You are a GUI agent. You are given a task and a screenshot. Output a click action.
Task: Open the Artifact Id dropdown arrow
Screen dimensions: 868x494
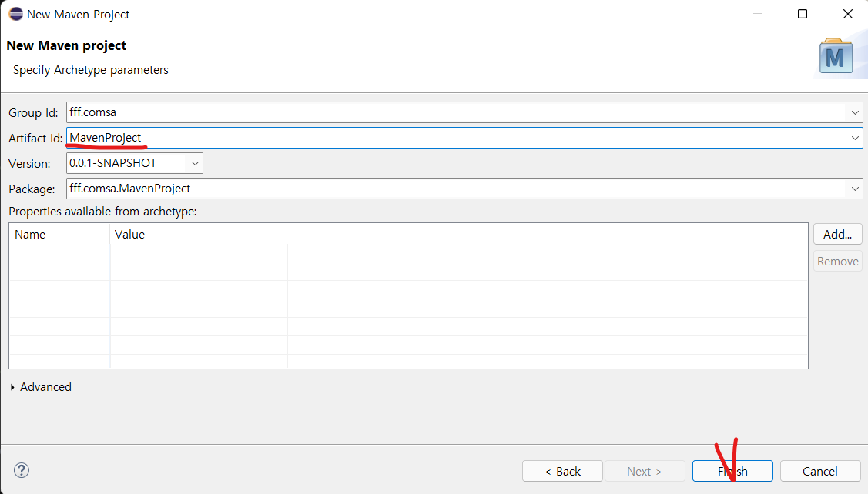point(855,139)
